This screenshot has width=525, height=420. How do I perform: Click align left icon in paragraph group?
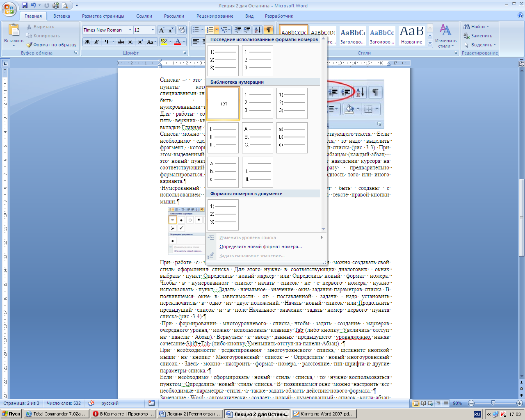pyautogui.click(x=196, y=42)
